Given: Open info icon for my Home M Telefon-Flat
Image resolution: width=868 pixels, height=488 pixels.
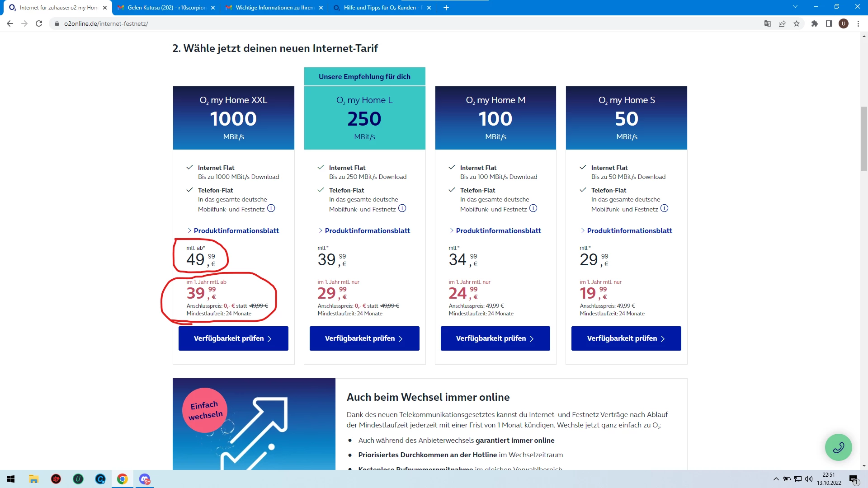Looking at the screenshot, I should point(533,208).
